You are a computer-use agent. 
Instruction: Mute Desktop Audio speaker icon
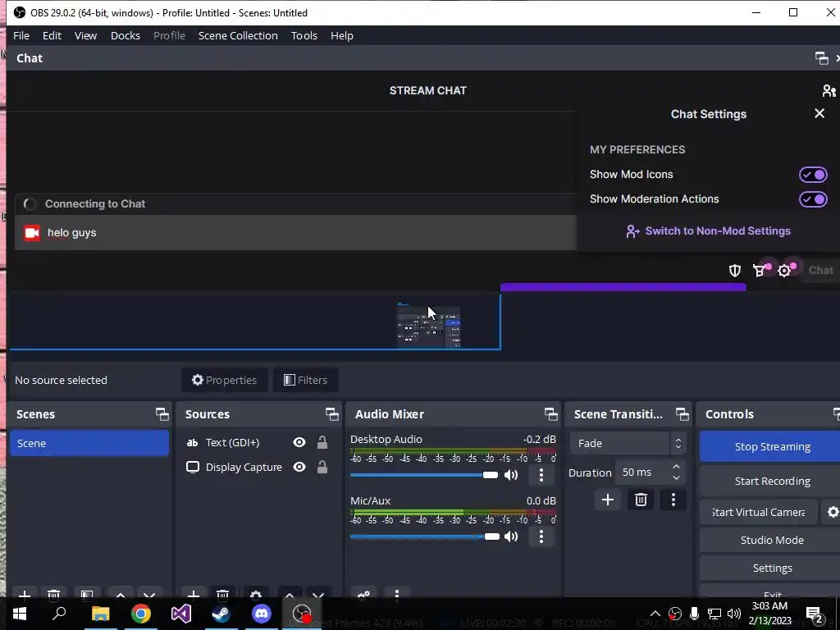(511, 475)
